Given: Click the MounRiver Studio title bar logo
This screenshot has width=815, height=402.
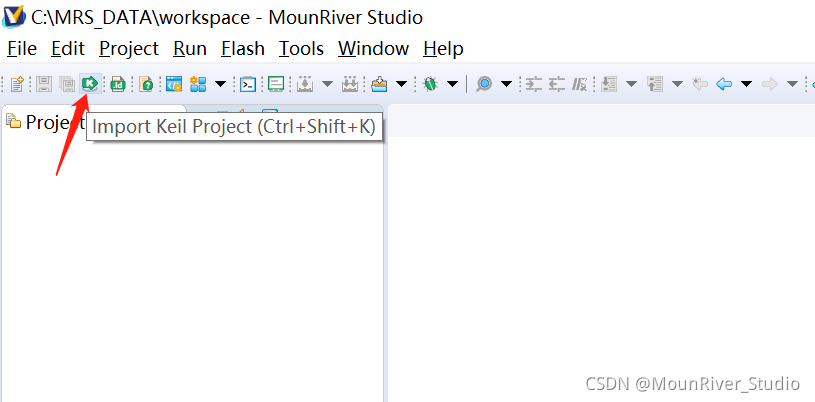Looking at the screenshot, I should [14, 17].
